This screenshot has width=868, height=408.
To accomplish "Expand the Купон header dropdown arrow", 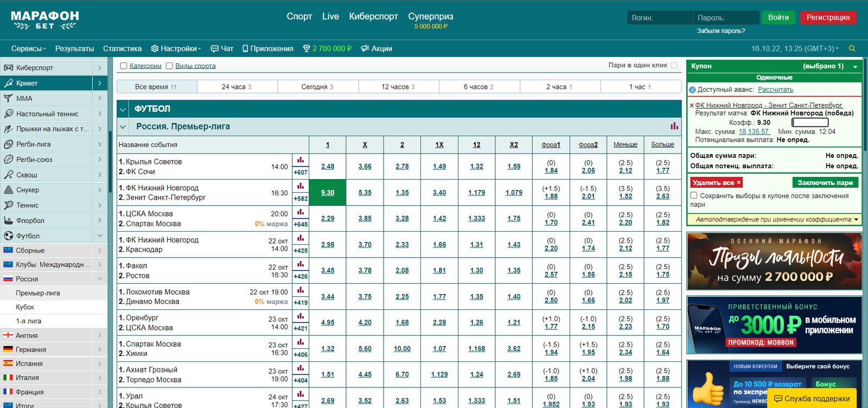I will tap(856, 66).
